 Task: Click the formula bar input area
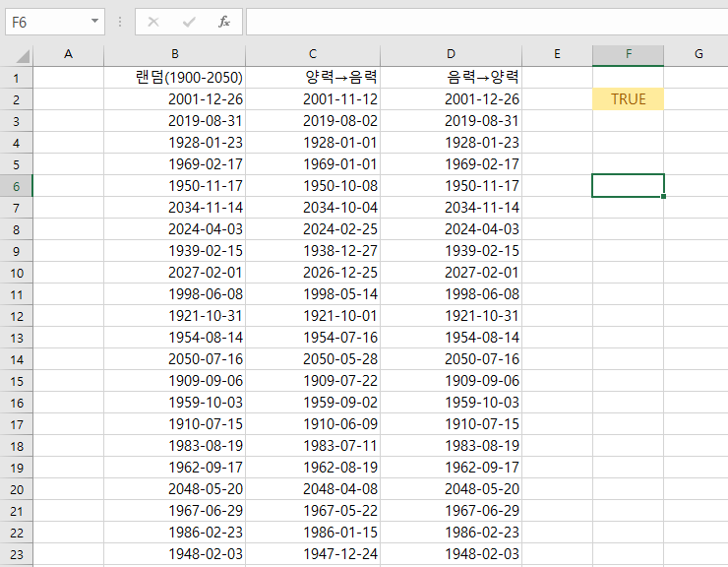tap(482, 21)
